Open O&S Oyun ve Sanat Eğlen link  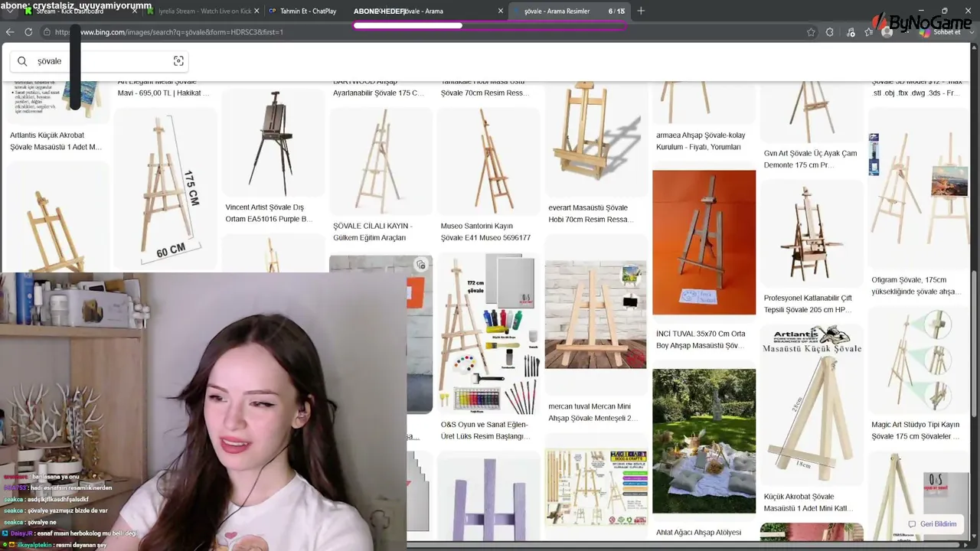(x=485, y=431)
